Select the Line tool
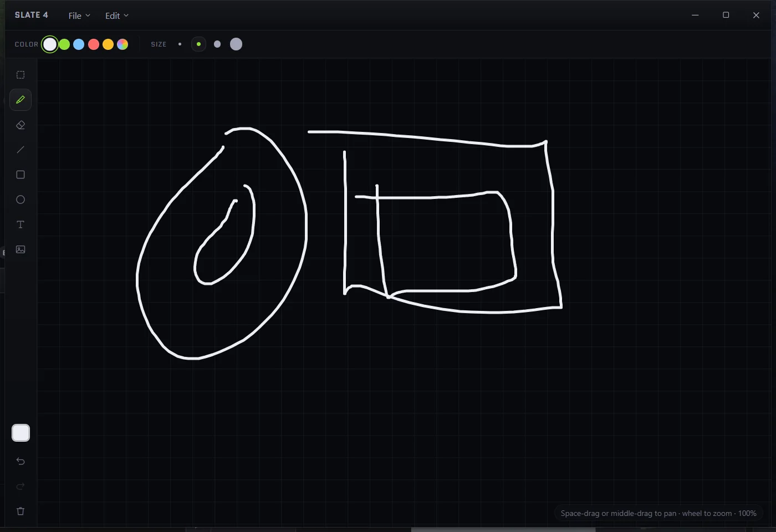This screenshot has width=776, height=532. (21, 150)
